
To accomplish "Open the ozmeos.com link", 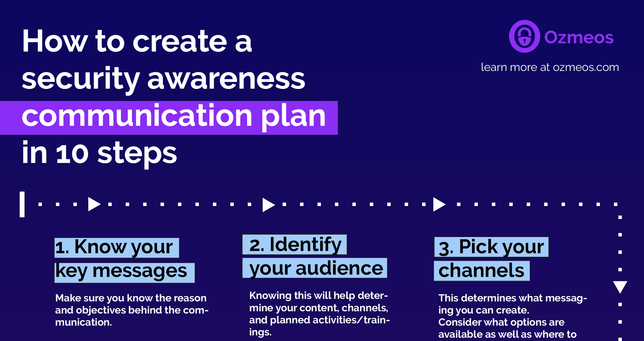I will [x=575, y=66].
